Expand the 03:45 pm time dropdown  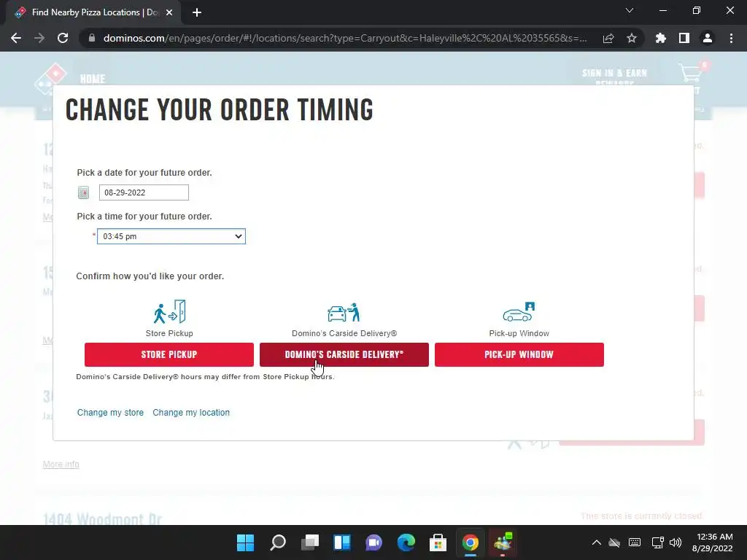point(171,236)
